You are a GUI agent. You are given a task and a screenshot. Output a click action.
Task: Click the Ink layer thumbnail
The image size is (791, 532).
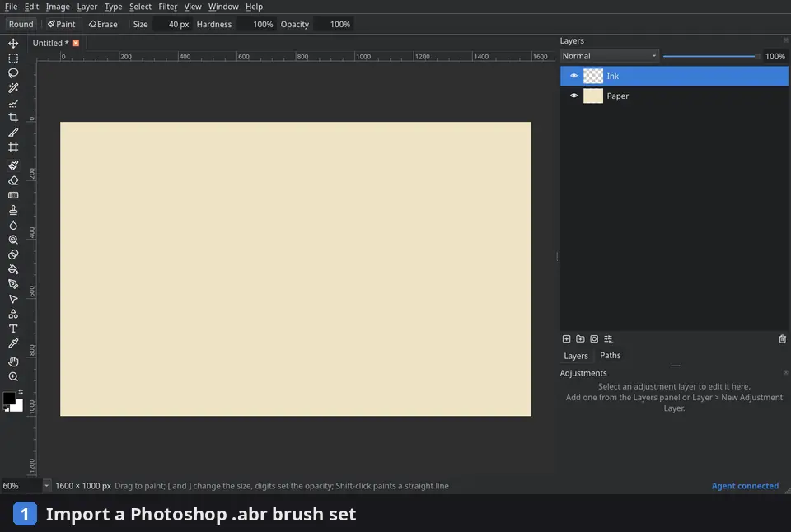point(592,76)
